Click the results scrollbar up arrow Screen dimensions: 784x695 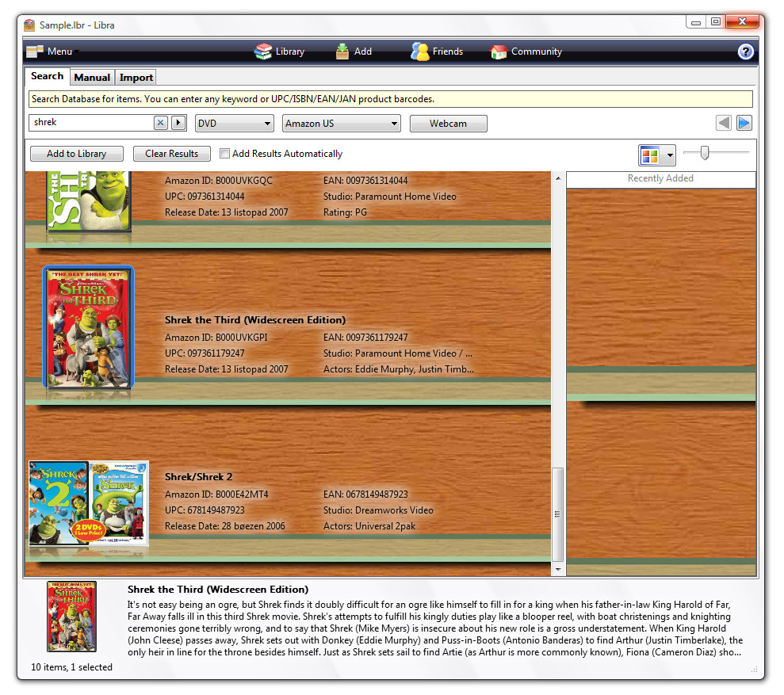pyautogui.click(x=558, y=178)
